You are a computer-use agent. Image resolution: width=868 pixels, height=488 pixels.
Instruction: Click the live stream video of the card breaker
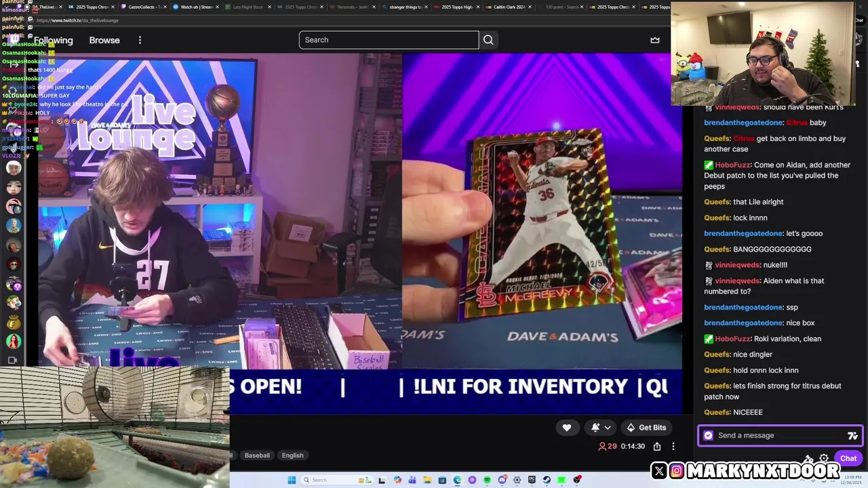pos(360,211)
